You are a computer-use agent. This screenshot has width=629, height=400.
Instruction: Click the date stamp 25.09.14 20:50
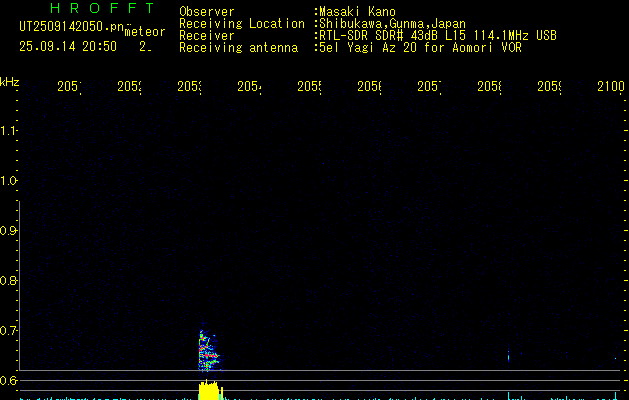68,46
